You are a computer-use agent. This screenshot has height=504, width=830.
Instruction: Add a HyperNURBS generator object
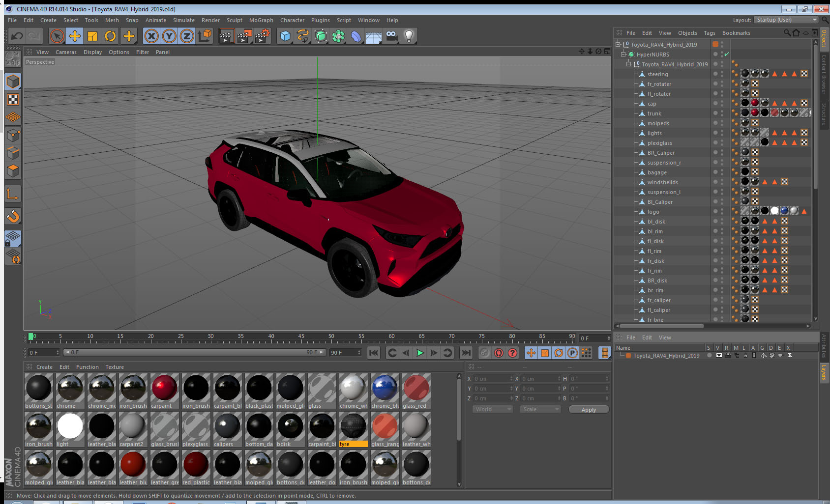tap(321, 36)
